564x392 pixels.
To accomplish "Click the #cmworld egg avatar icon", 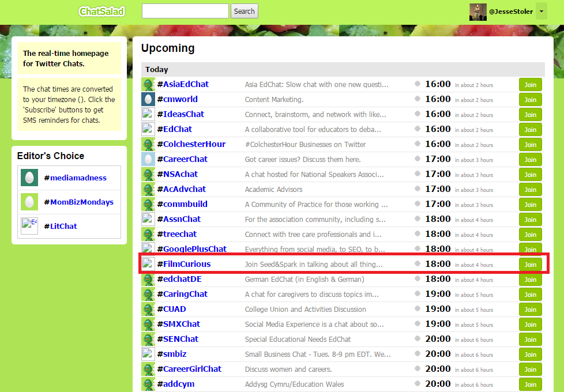I will 148,99.
